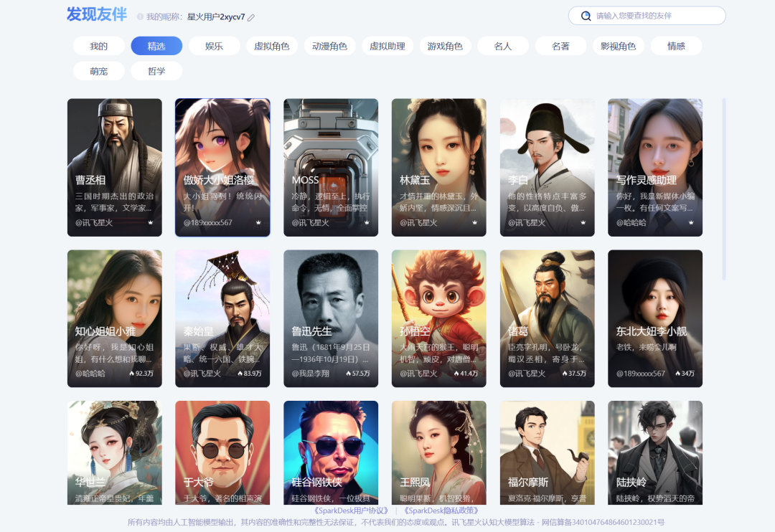Click the crown icon on 林黛玉 card
This screenshot has width=775, height=532.
pyautogui.click(x=474, y=223)
